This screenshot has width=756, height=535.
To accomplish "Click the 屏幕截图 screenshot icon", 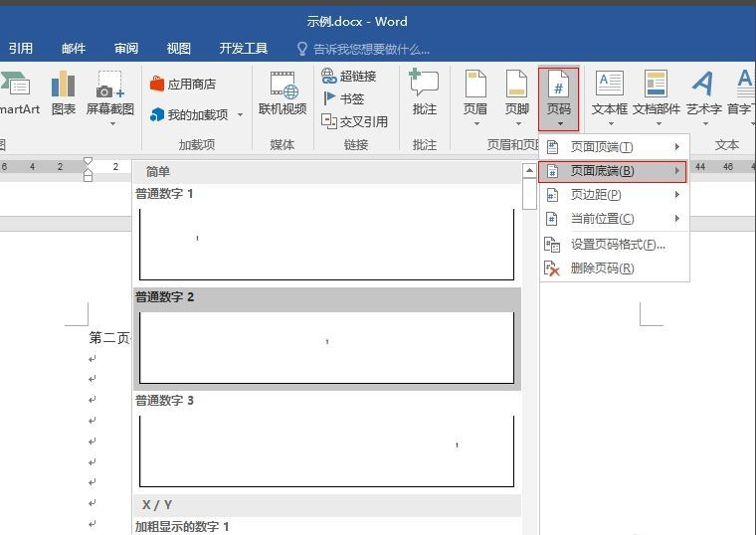I will coord(110,85).
